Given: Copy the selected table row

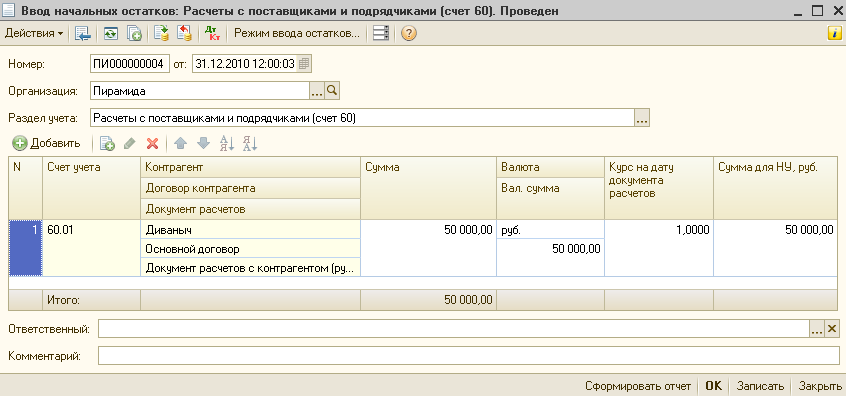Looking at the screenshot, I should [x=107, y=144].
